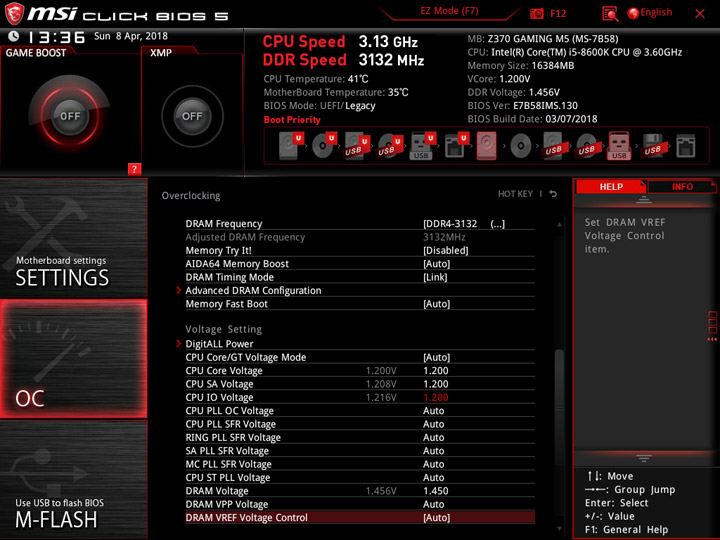Click the globe language icon

(x=633, y=13)
